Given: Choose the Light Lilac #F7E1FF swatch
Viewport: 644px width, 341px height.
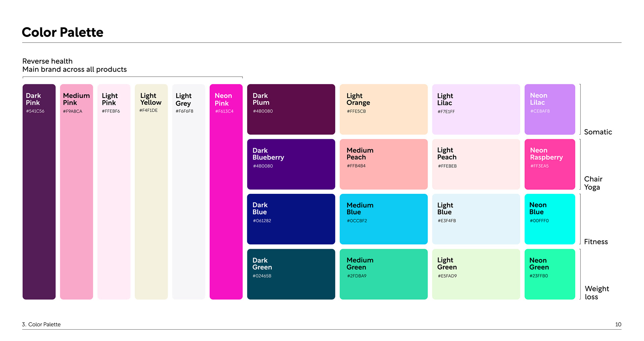Looking at the screenshot, I should (476, 109).
